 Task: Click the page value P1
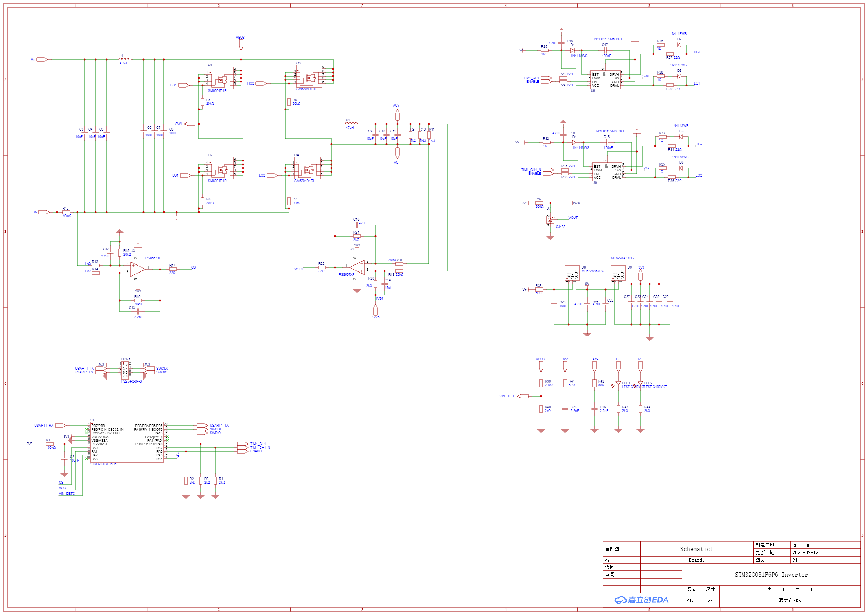point(794,560)
